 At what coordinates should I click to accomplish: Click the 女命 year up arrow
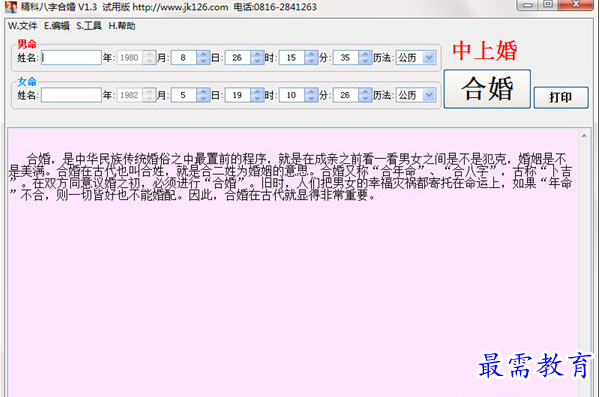coord(149,91)
